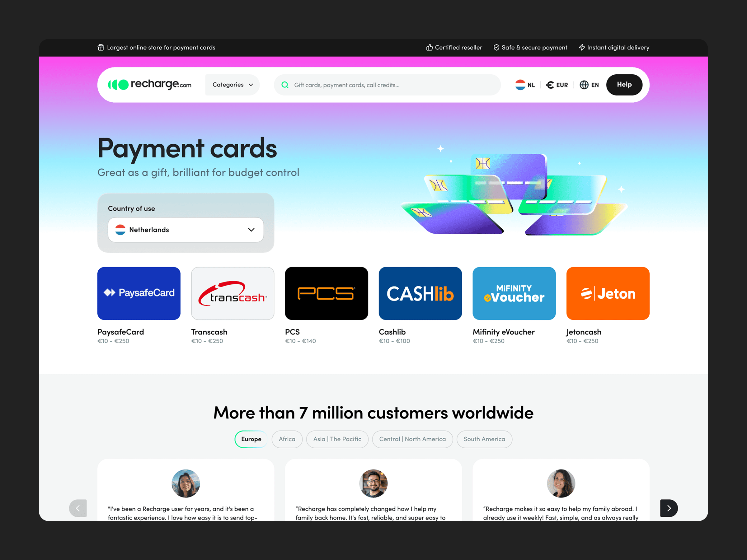Click the Safe & secure payment shield icon

496,47
